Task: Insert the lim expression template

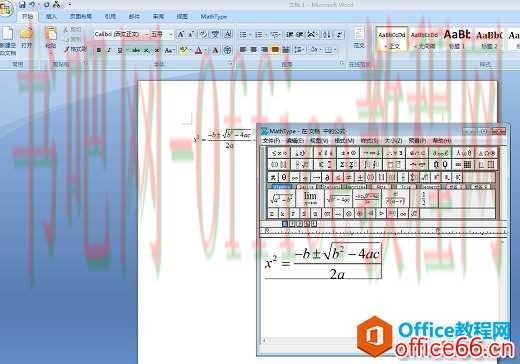Action: [x=310, y=199]
